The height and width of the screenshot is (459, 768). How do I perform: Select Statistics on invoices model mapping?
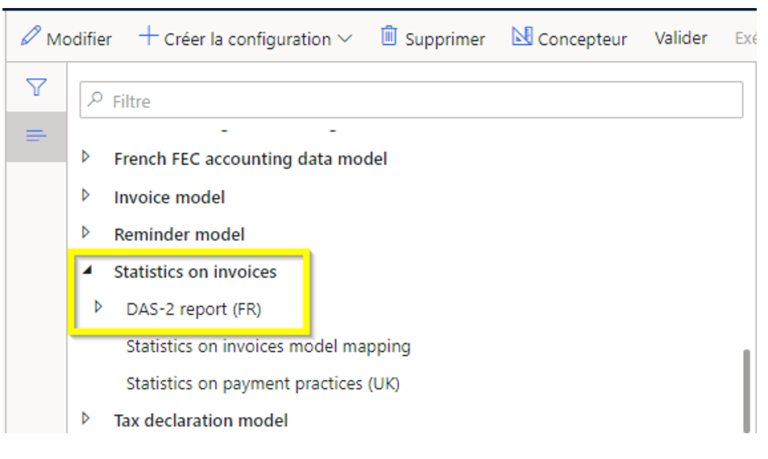coord(268,346)
